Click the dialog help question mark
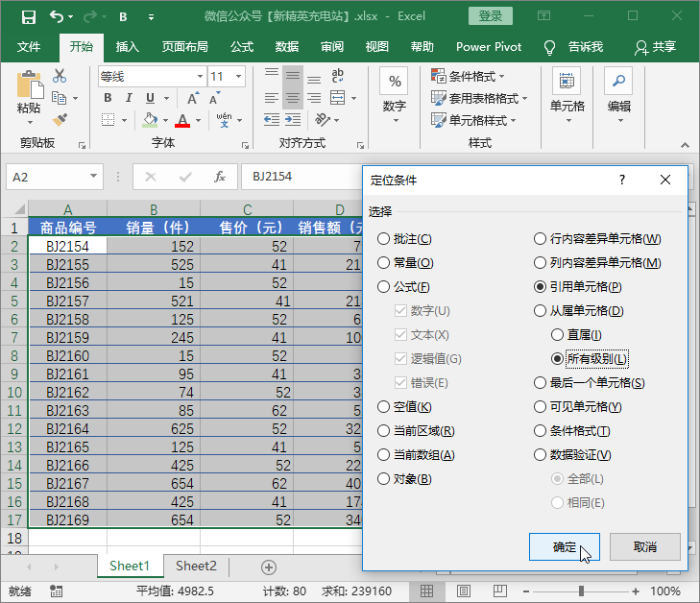The width and height of the screenshot is (700, 603). click(x=622, y=180)
